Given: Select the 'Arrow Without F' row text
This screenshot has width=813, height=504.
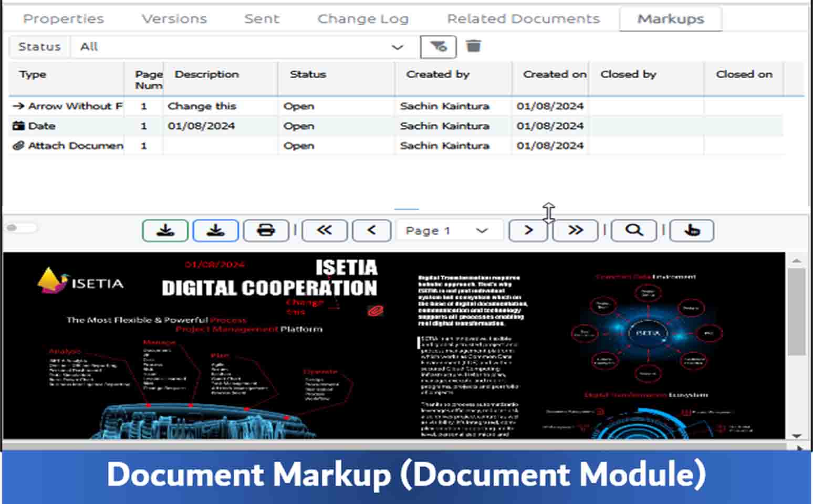Looking at the screenshot, I should click(75, 106).
